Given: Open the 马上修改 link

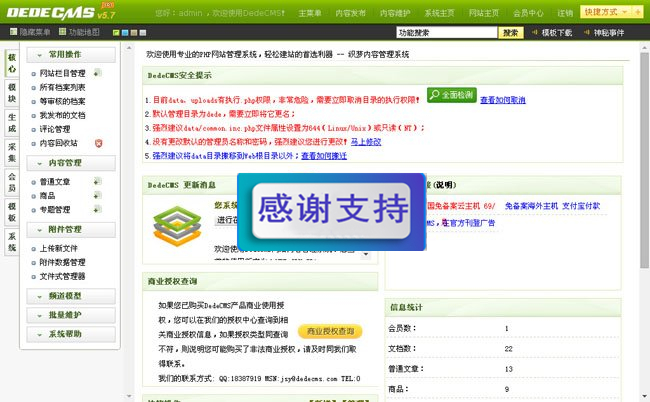Looking at the screenshot, I should coord(366,142).
